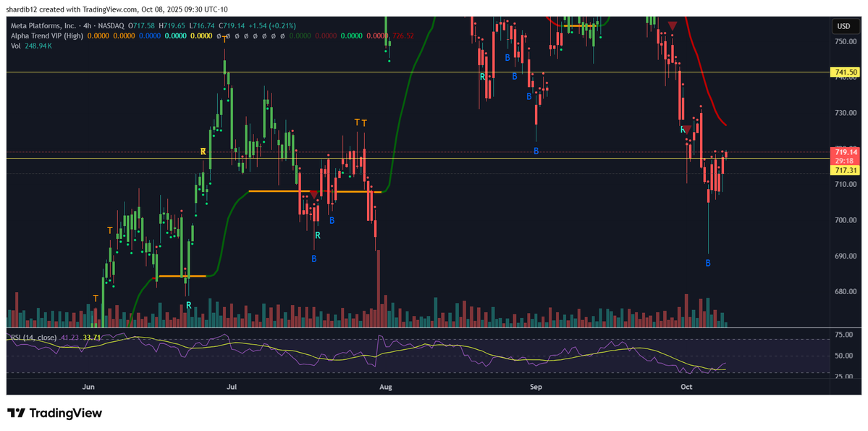Click the TradingView logo at the bottom

pos(55,413)
